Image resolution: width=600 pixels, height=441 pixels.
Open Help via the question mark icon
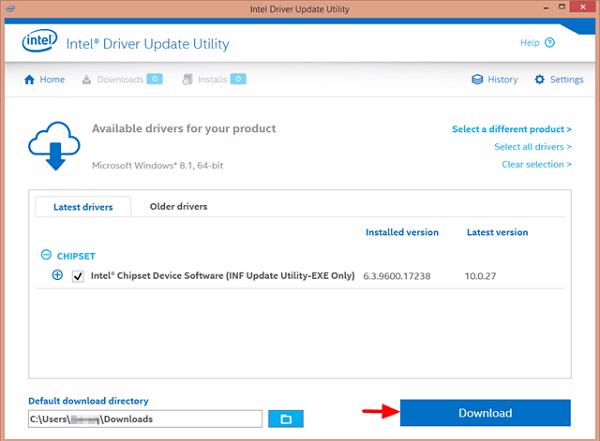550,43
